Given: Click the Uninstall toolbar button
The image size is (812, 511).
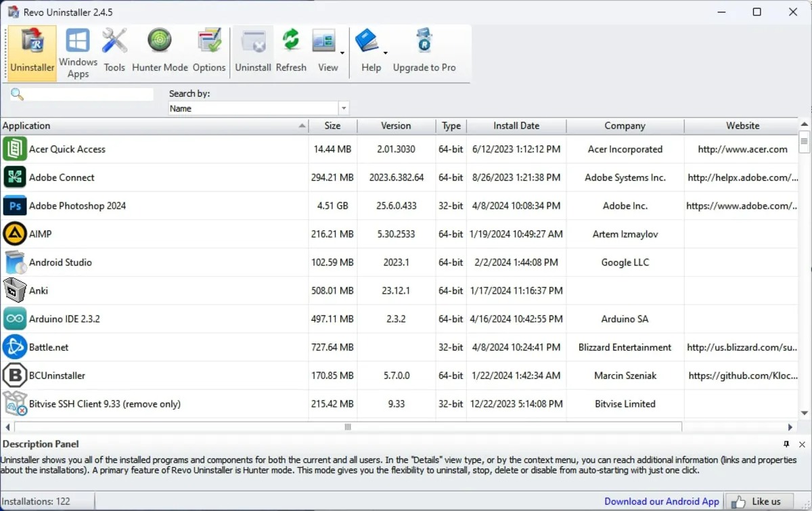Looking at the screenshot, I should click(x=253, y=53).
